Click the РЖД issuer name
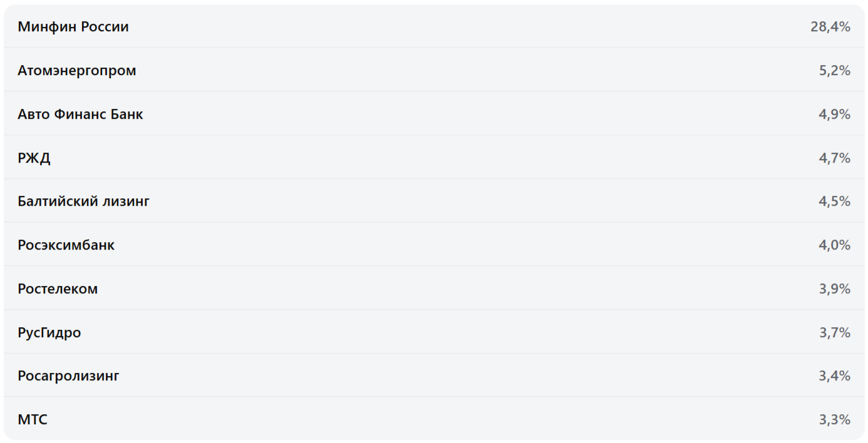The height and width of the screenshot is (443, 868). pyautogui.click(x=34, y=158)
